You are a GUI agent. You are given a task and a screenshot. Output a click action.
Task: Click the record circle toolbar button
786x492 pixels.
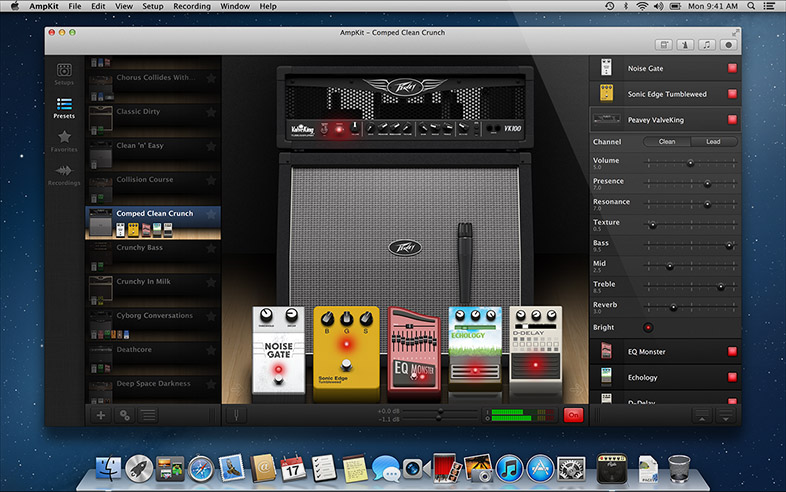coord(728,45)
